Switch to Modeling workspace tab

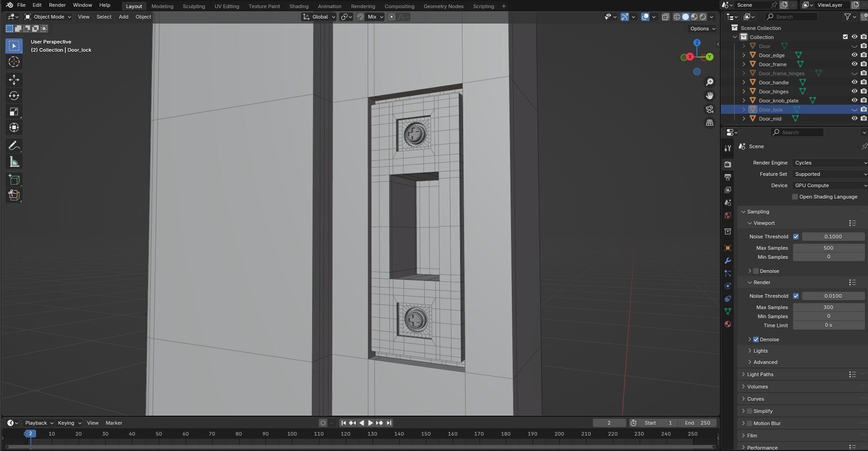click(x=162, y=6)
